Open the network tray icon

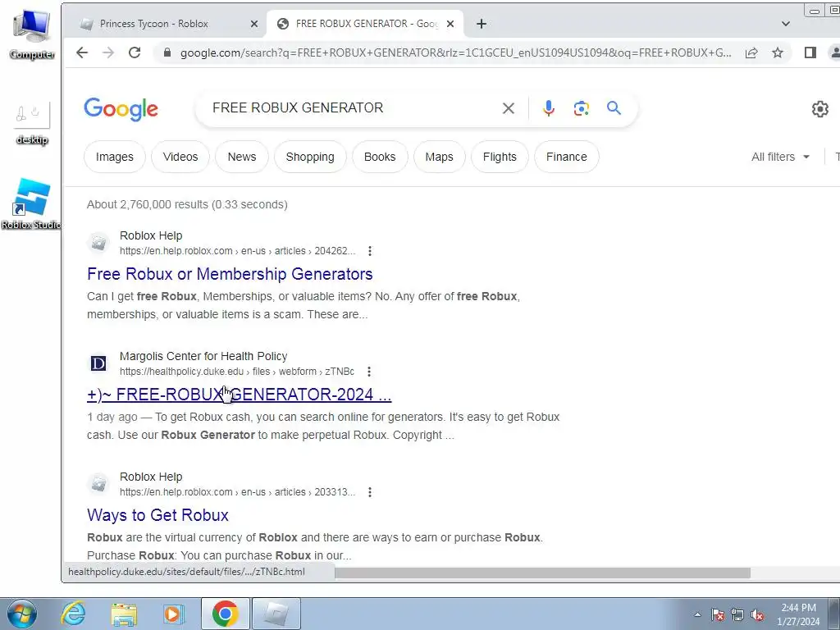pyautogui.click(x=737, y=615)
